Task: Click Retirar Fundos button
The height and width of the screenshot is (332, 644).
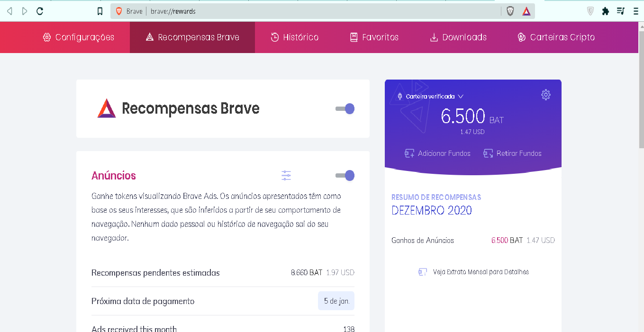Action: (x=512, y=153)
